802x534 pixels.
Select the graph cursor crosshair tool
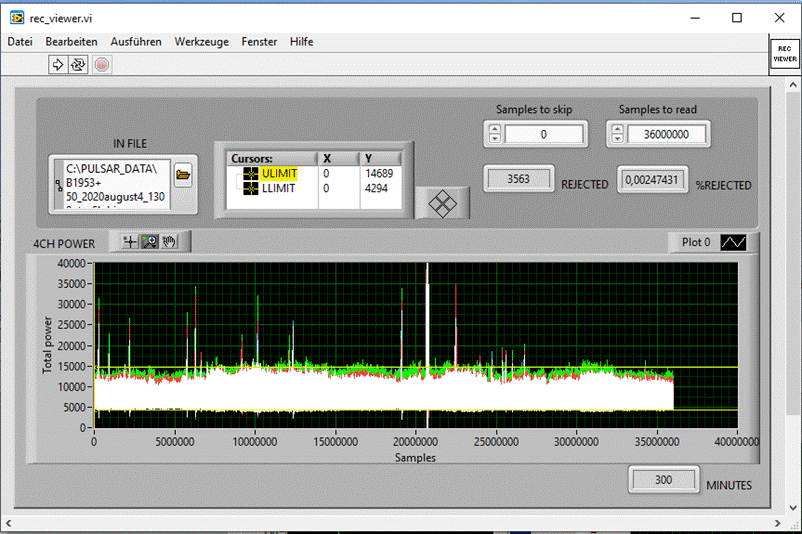[x=130, y=242]
